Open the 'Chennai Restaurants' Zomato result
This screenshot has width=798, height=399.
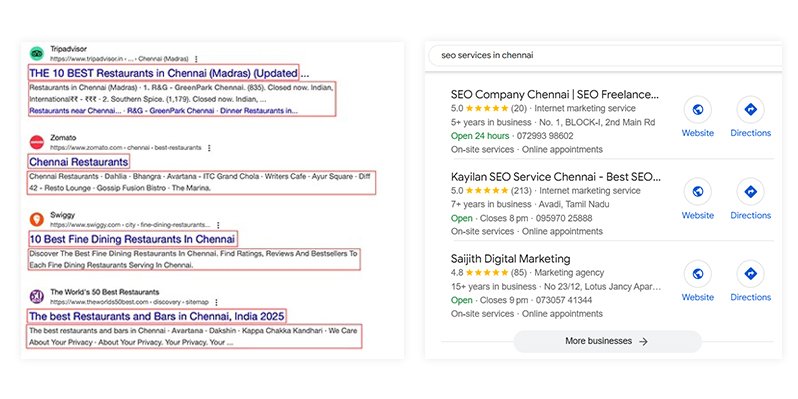[78, 162]
